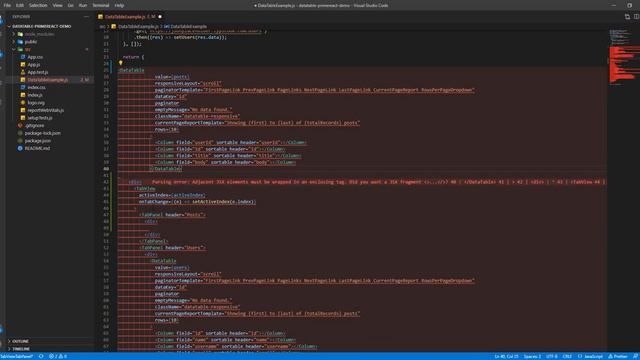This screenshot has width=640, height=360.
Task: Open .gitignore in the explorer
Action: click(34, 126)
